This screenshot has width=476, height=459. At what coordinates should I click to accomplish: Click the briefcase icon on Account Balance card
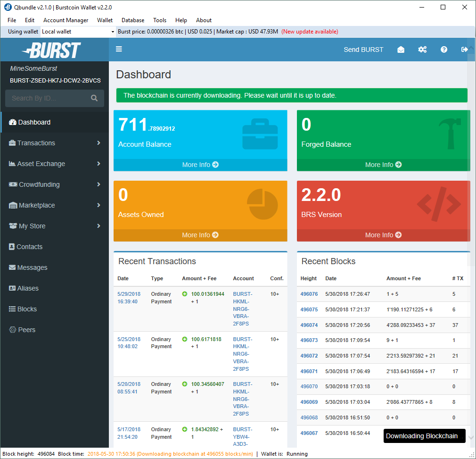pos(260,134)
